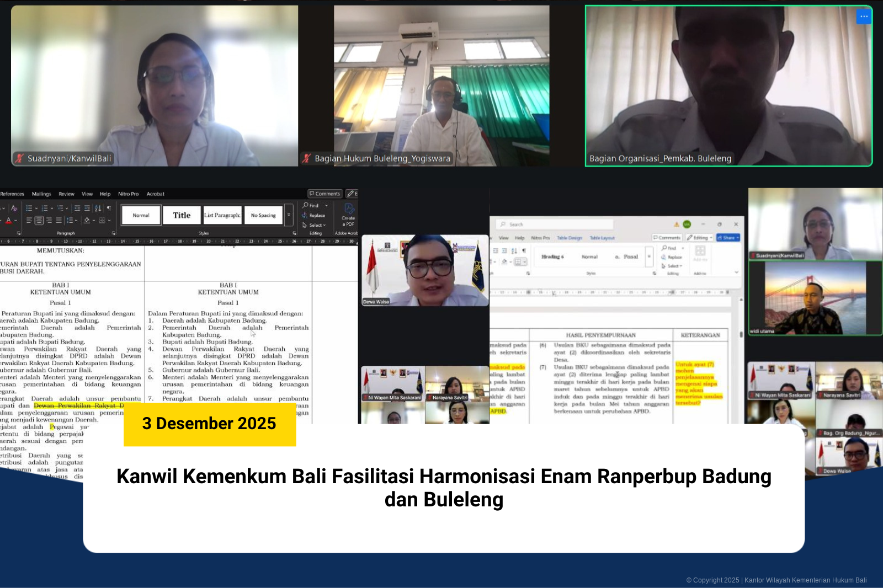
Task: Click the Replace icon in dark ribbon
Action: click(x=313, y=216)
